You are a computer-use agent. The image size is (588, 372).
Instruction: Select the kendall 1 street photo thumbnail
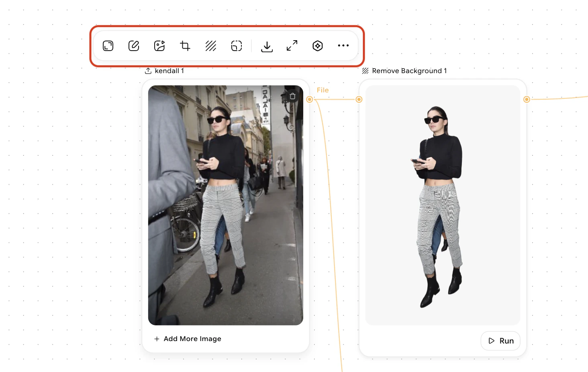(x=226, y=205)
